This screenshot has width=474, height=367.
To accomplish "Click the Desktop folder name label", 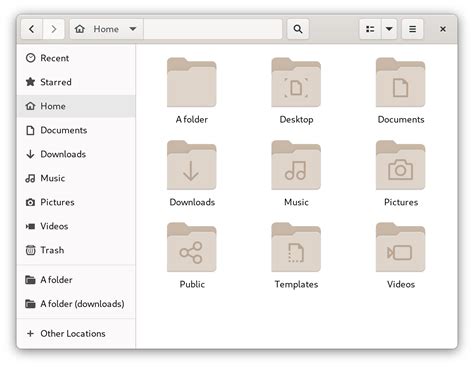I will 296,120.
